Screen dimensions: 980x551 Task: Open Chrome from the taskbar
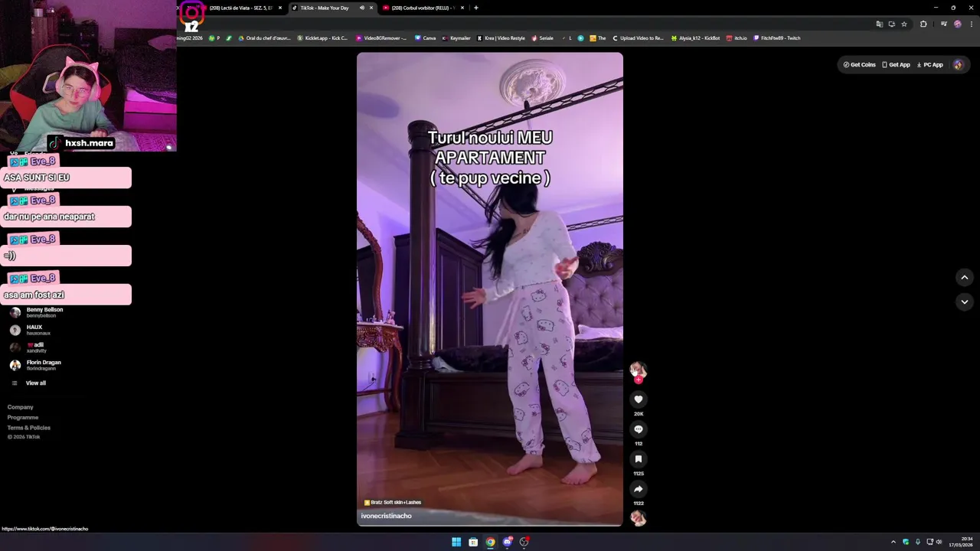point(490,542)
